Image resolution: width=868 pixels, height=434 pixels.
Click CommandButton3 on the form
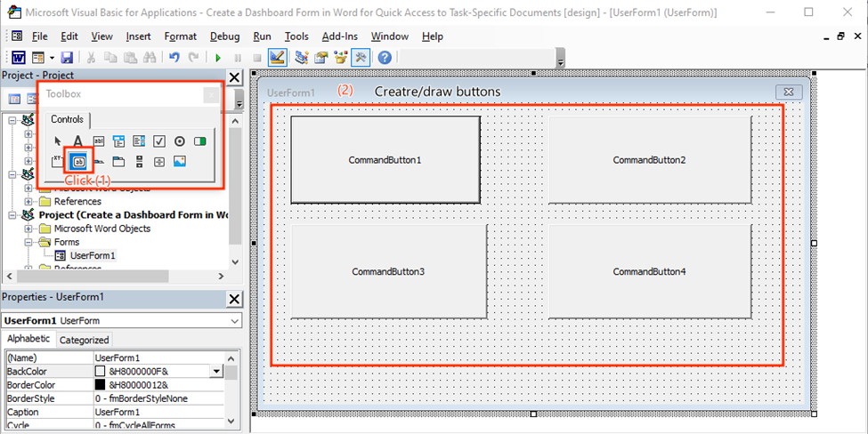[x=389, y=271]
